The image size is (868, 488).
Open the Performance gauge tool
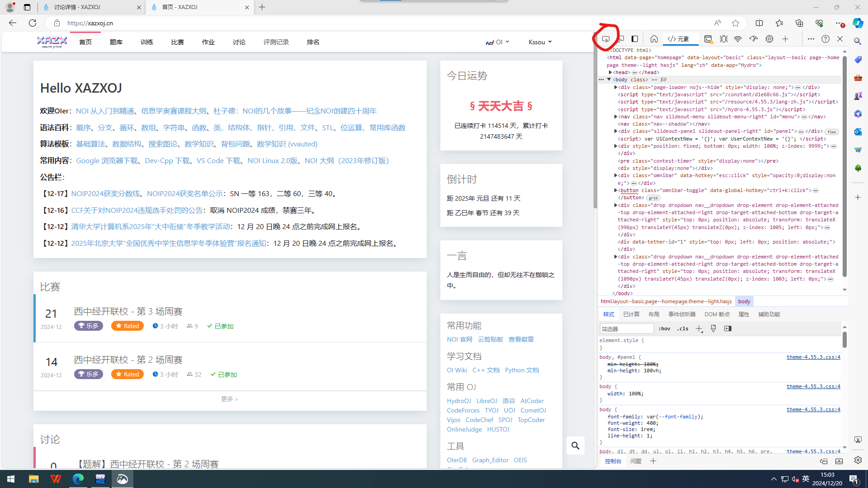[754, 39]
